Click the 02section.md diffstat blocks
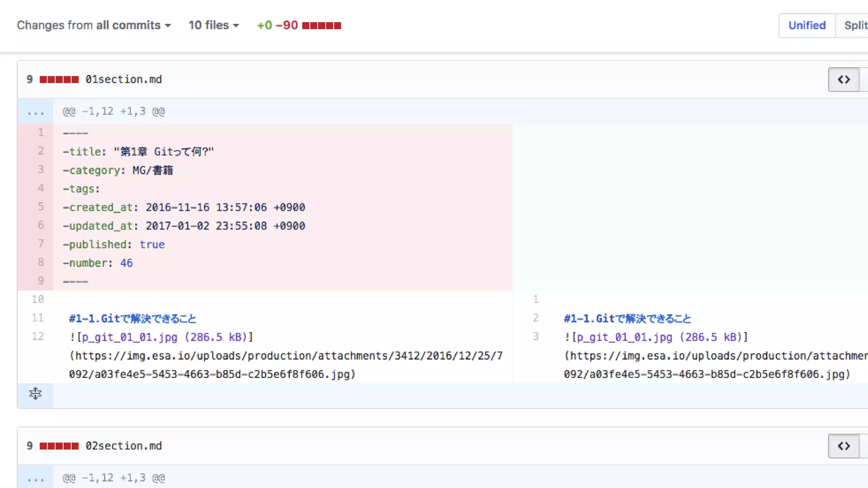The height and width of the screenshot is (488, 868). pyautogui.click(x=59, y=446)
